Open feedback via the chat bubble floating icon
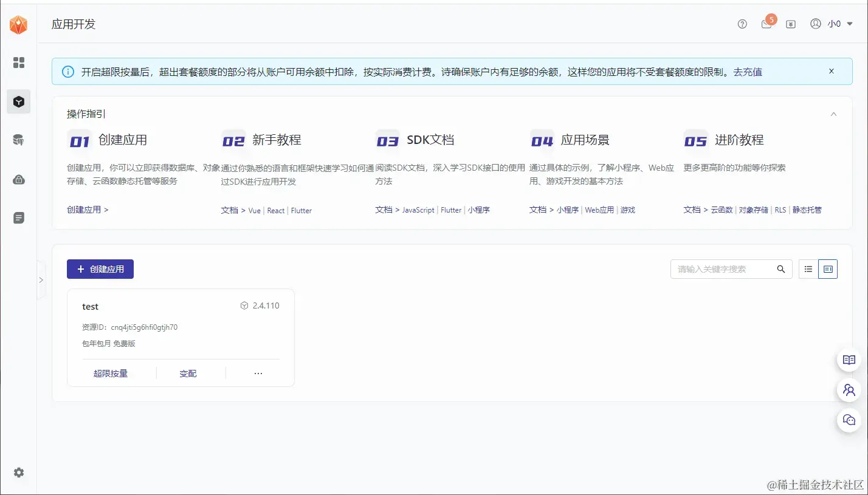The height and width of the screenshot is (495, 868). click(x=849, y=420)
